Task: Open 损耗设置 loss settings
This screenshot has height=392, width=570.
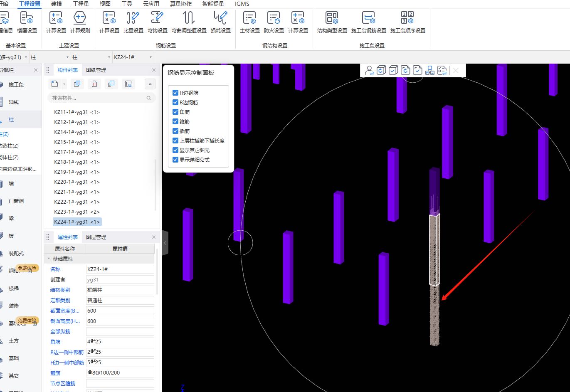Action: pos(220,22)
